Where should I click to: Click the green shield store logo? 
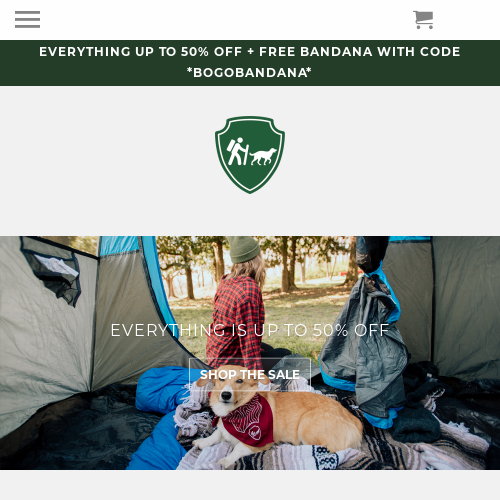click(x=250, y=155)
